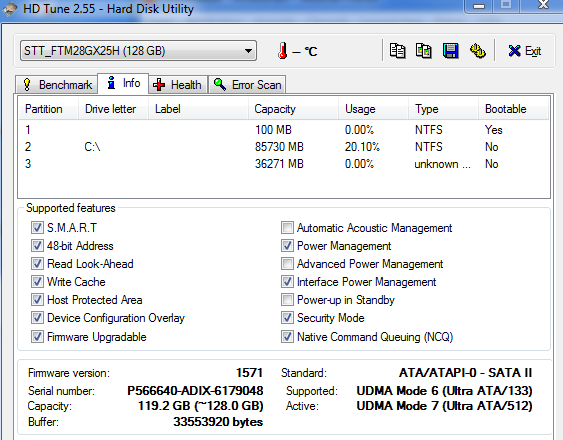
Task: Select partition row 3
Action: pos(284,164)
